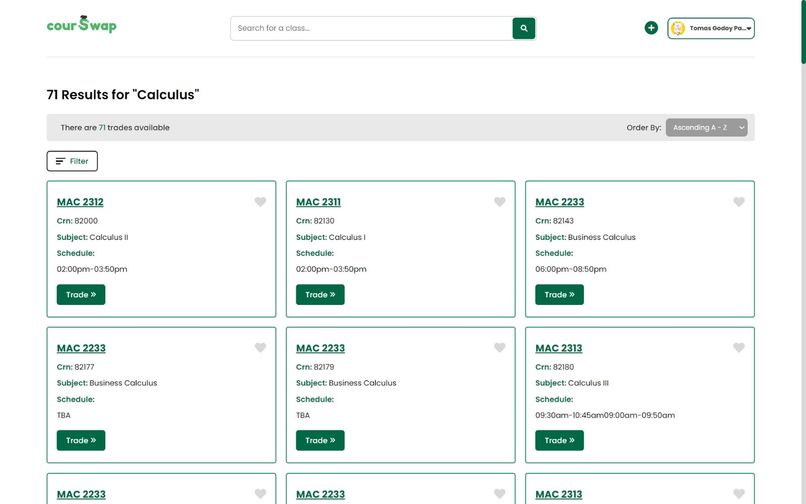Viewport: 806px width, 504px height.
Task: Open MAC 2233 link with Crn 82179
Action: tap(320, 348)
